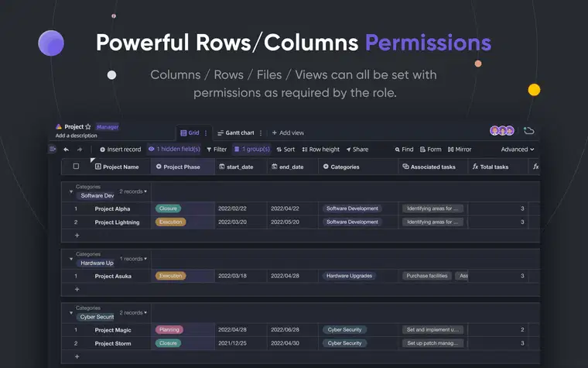Open the Form tool
The height and width of the screenshot is (368, 588).
pos(430,150)
